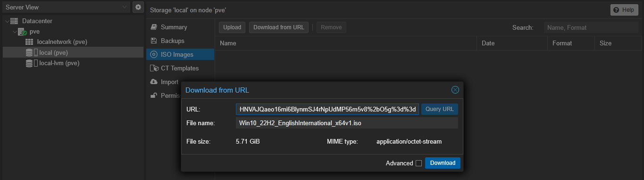Click the CT Templates cube icon
Image resolution: width=644 pixels, height=180 pixels.
click(154, 69)
